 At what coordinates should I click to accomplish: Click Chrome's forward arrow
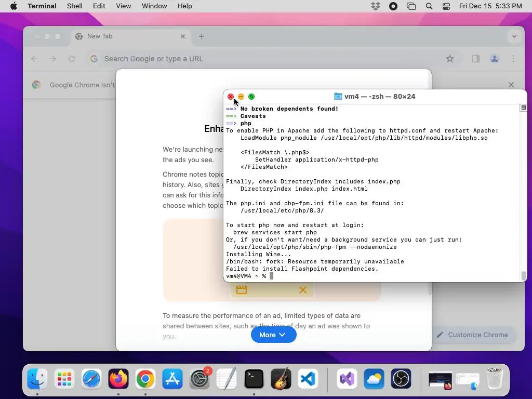(x=53, y=59)
